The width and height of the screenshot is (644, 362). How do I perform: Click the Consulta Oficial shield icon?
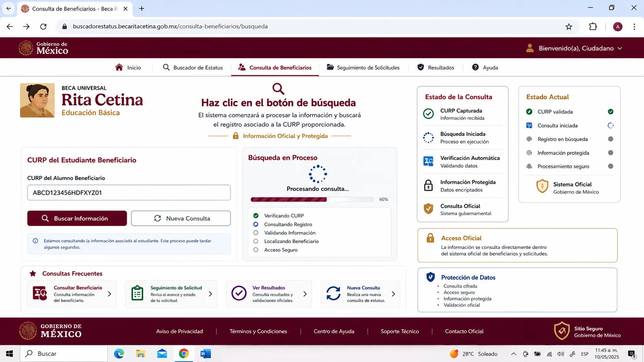pos(428,209)
